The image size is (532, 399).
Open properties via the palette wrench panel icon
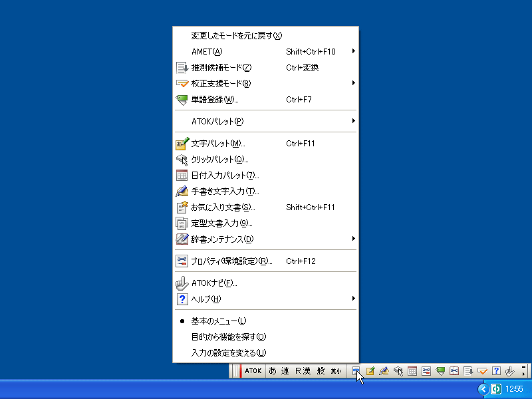[426, 371]
